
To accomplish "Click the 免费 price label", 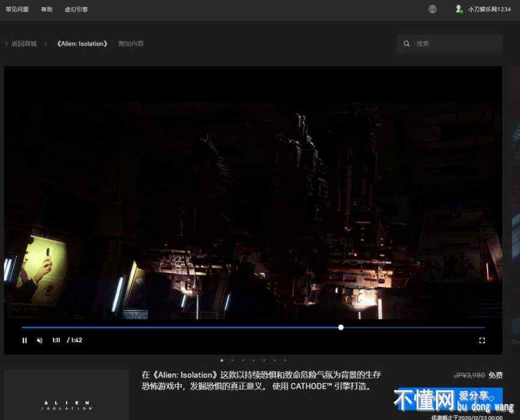I will coord(495,375).
